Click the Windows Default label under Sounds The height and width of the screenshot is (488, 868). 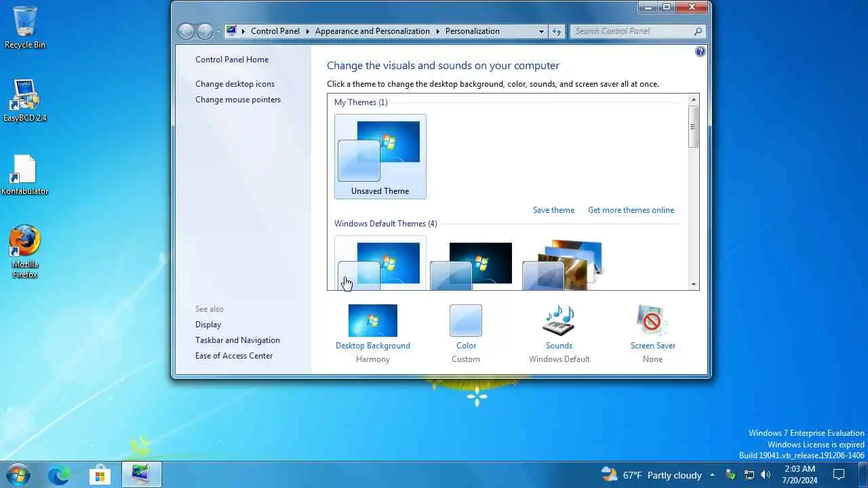coord(559,359)
